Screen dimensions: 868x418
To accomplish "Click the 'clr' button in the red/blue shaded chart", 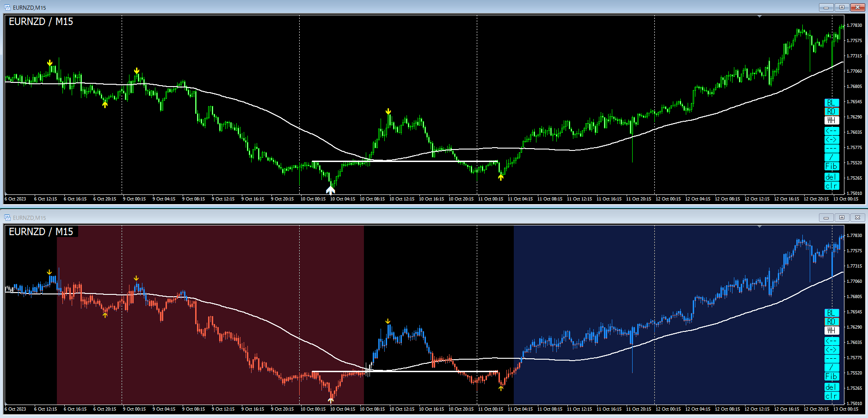I will click(x=831, y=396).
